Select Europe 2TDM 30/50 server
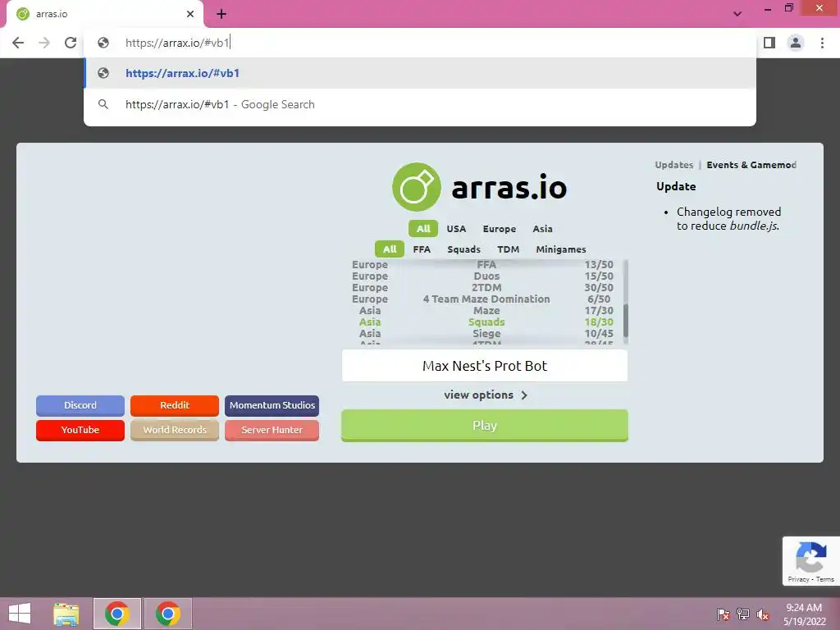Screen dimensions: 840x630 (482, 288)
